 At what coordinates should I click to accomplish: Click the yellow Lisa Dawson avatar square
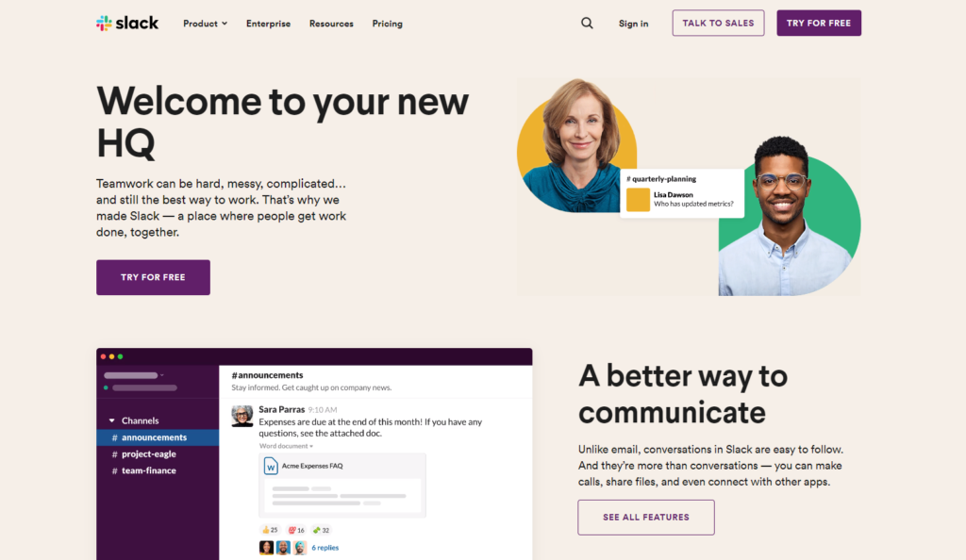[638, 200]
